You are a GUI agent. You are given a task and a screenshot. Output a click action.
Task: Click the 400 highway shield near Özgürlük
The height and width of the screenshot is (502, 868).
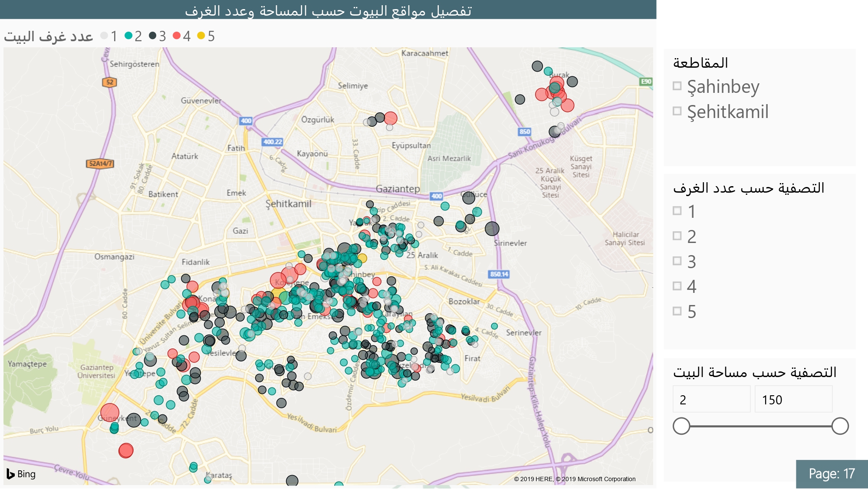point(246,121)
